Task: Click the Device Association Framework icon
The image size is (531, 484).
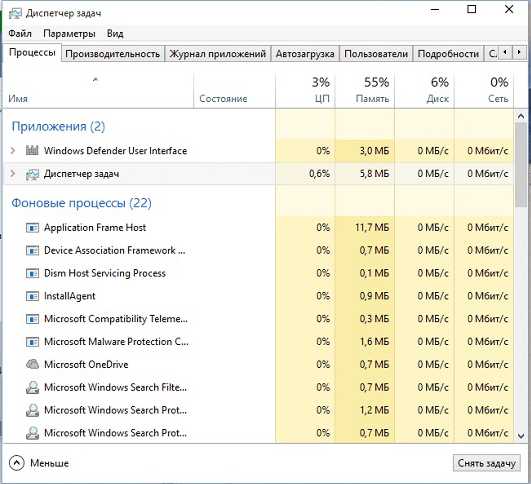Action: click(32, 250)
